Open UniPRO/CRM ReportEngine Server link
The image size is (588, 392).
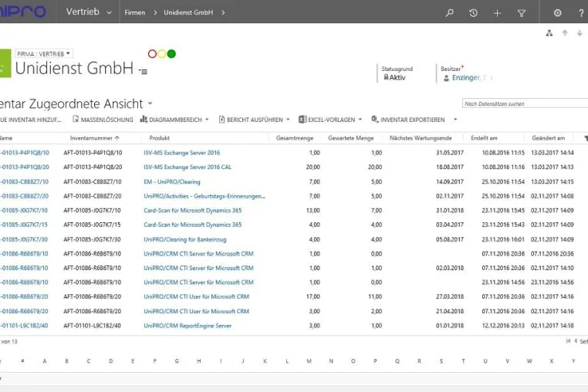(x=188, y=326)
